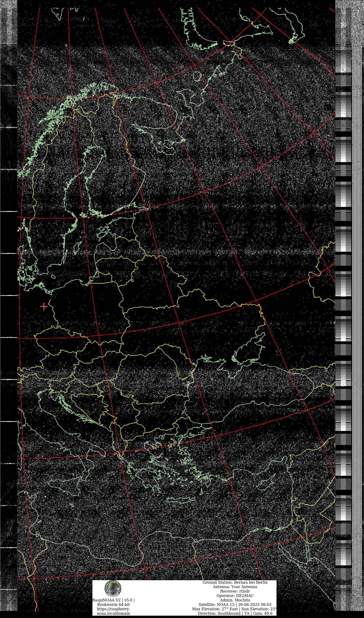
Task: Select the 'Operator: DE2MAC' line
Action: [235, 596]
